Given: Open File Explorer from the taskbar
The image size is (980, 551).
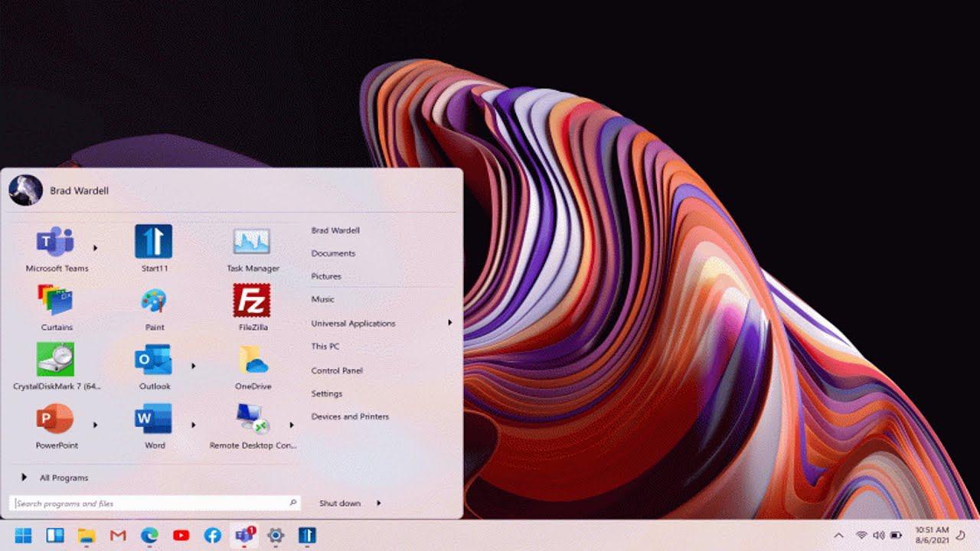Looking at the screenshot, I should [87, 536].
